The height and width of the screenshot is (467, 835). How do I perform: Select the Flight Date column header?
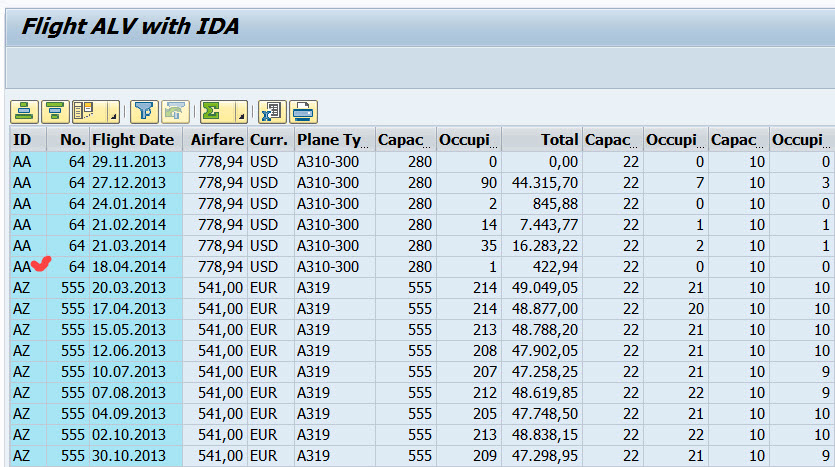coord(133,140)
